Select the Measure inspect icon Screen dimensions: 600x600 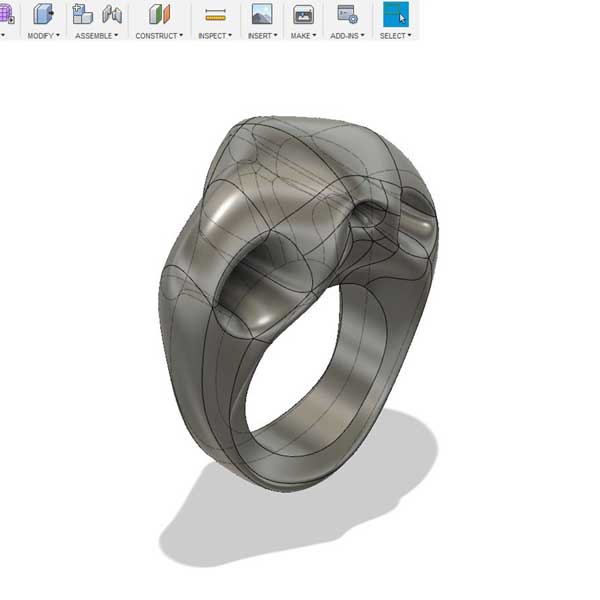pos(215,15)
